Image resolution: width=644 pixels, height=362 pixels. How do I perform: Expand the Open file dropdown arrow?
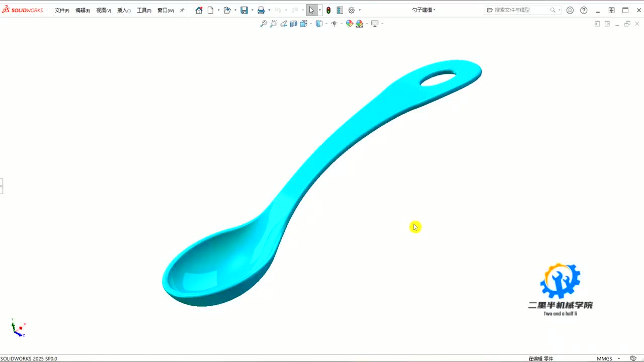(x=235, y=10)
